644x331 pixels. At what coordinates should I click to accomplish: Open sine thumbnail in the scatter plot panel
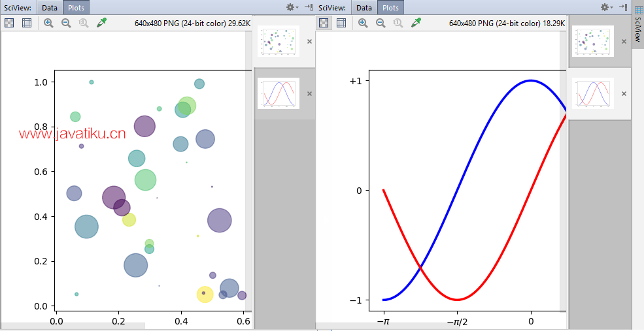(279, 93)
